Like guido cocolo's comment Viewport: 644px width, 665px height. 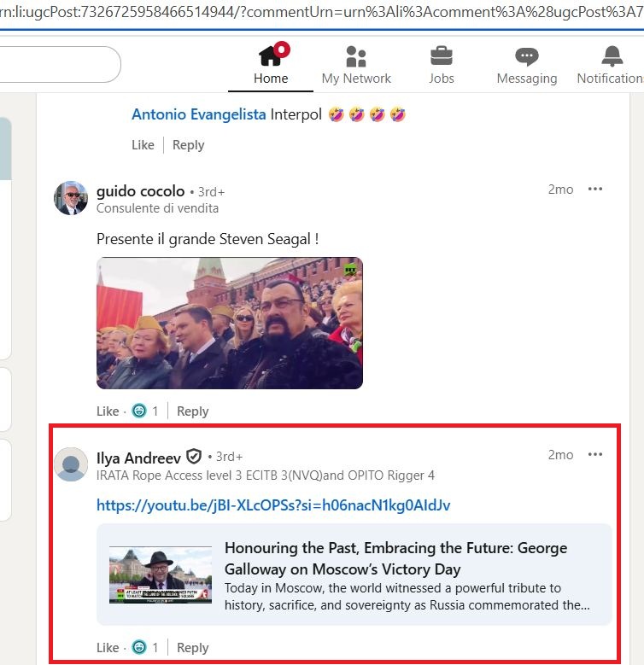[x=108, y=411]
